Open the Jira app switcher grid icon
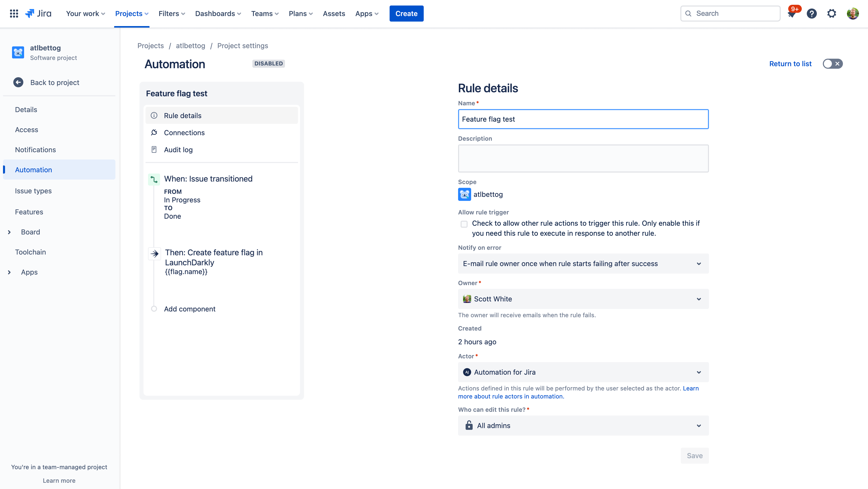The height and width of the screenshot is (489, 868). pyautogui.click(x=14, y=14)
